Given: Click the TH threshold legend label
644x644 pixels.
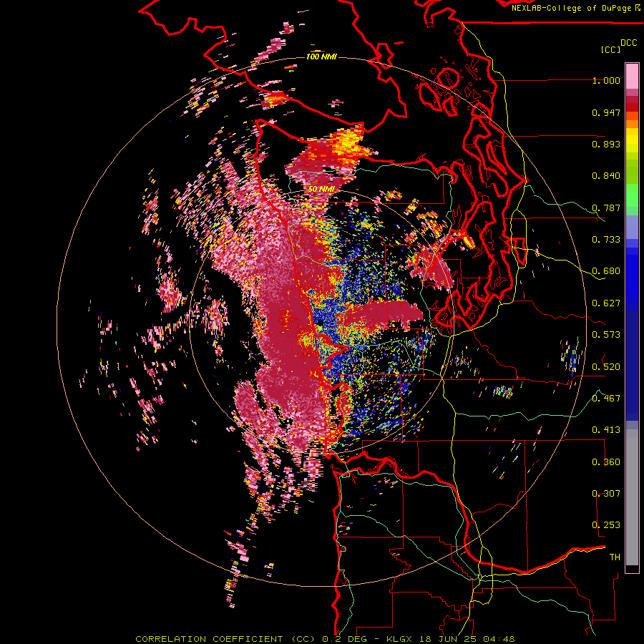Looking at the screenshot, I should point(615,557).
